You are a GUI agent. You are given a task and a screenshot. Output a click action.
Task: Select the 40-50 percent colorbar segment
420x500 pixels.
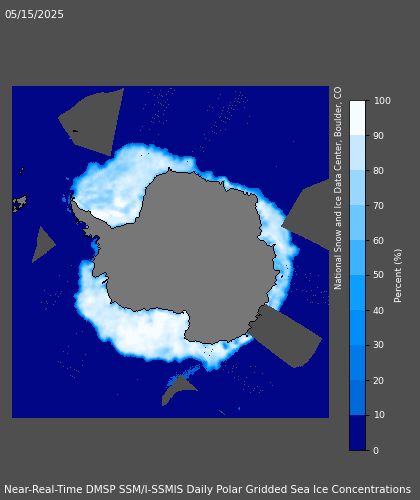coord(357,292)
